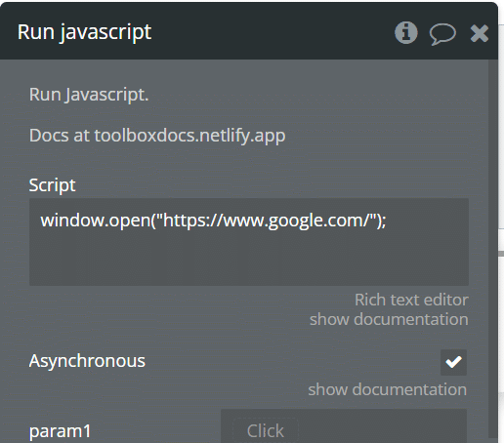This screenshot has width=504, height=443.
Task: Click the param1 'Click' dynamic field
Action: point(266,431)
